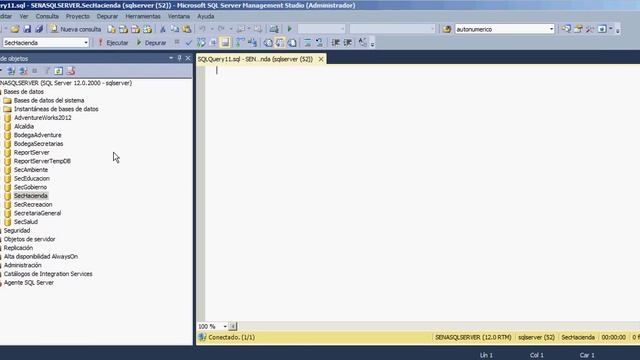Select the Seguridad node
640x360 pixels.
tap(17, 231)
